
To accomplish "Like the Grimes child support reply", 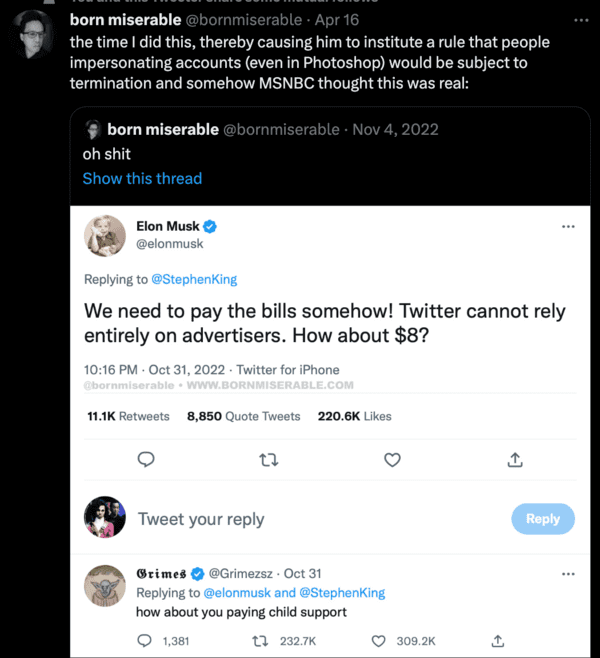I will tap(378, 641).
